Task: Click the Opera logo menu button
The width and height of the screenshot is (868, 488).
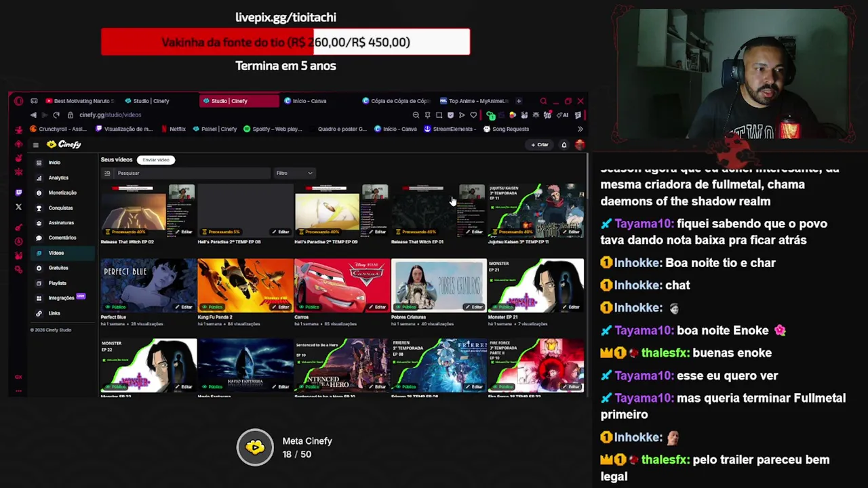Action: tap(18, 101)
